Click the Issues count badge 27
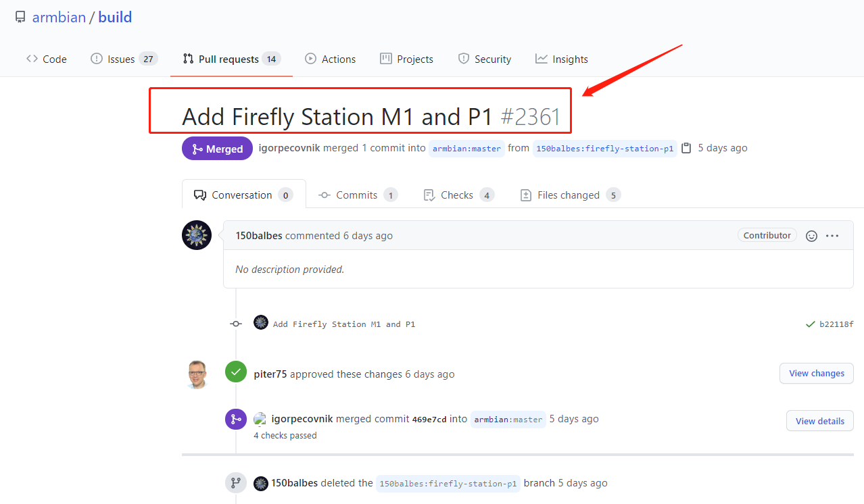864x504 pixels. [x=148, y=59]
